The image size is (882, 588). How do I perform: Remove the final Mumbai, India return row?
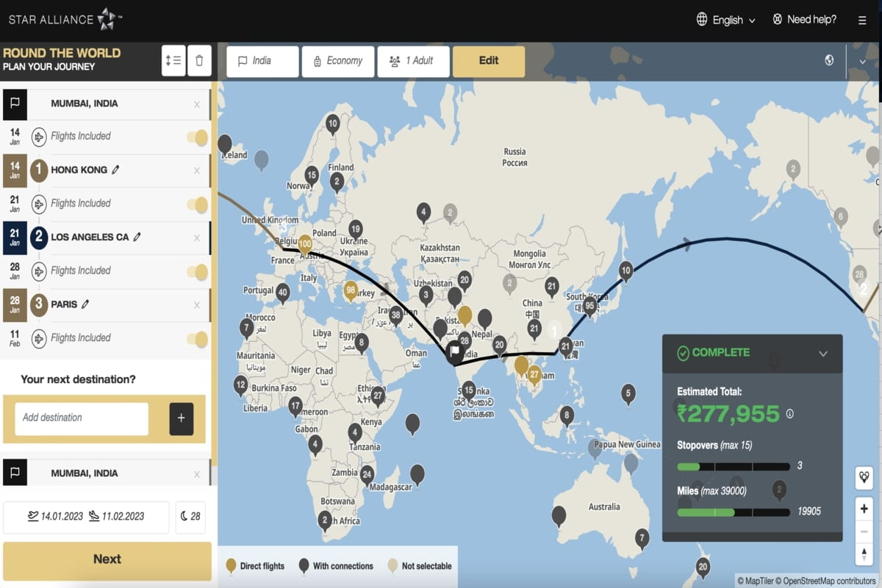coord(196,474)
